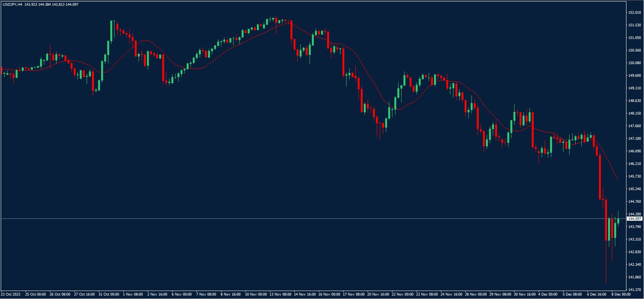Select the 152.010 price axis label

tap(635, 13)
